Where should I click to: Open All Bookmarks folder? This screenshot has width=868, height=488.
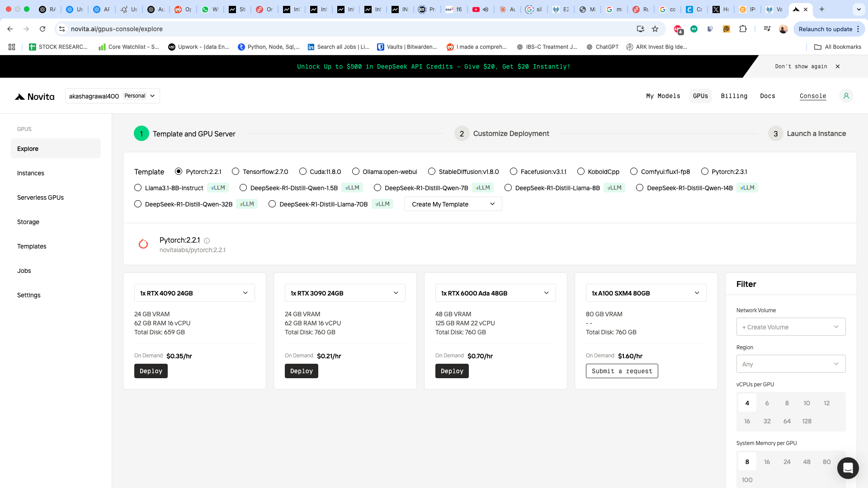coord(837,47)
